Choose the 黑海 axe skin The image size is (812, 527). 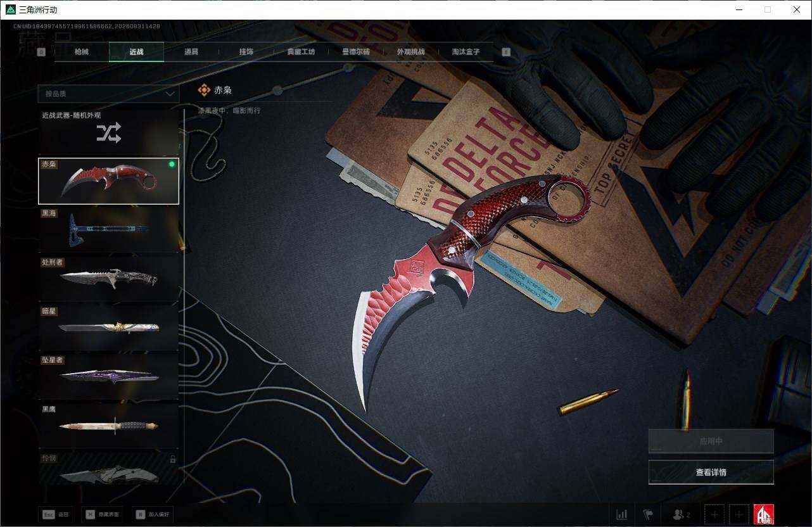108,230
